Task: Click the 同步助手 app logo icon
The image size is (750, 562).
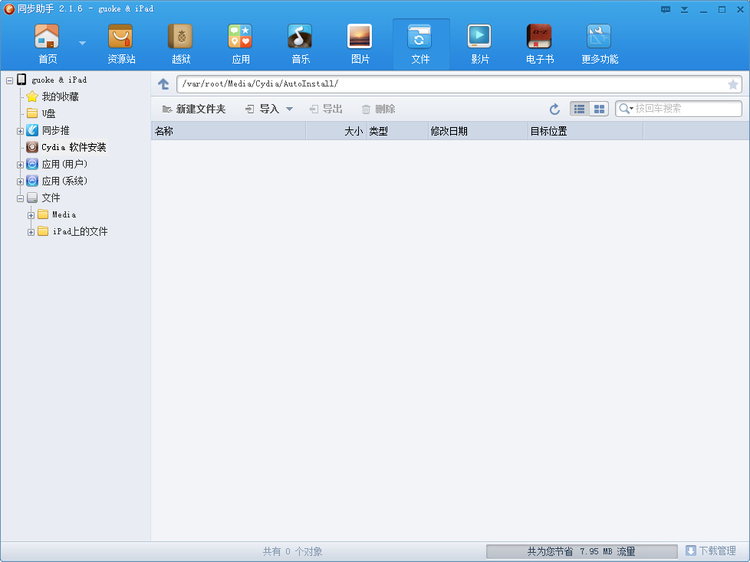Action: tap(9, 9)
